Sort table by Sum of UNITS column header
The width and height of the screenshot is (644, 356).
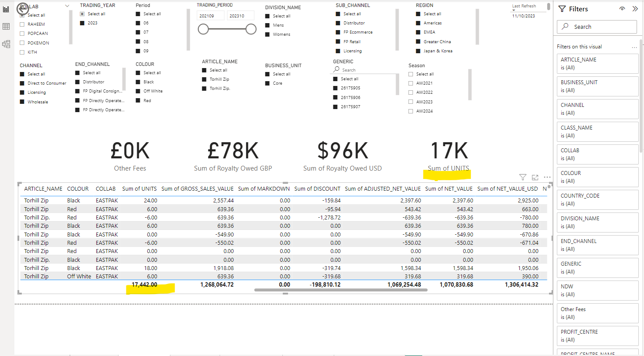[x=139, y=189]
